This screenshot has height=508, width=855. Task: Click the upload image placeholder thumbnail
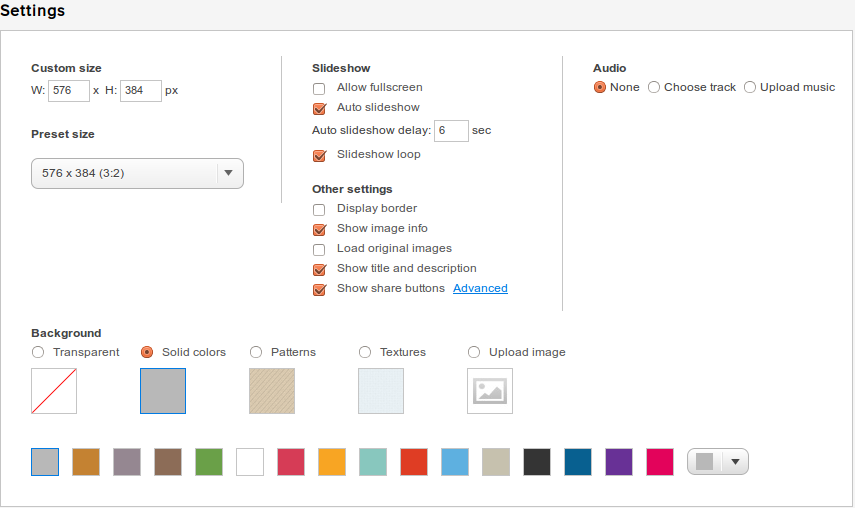490,391
